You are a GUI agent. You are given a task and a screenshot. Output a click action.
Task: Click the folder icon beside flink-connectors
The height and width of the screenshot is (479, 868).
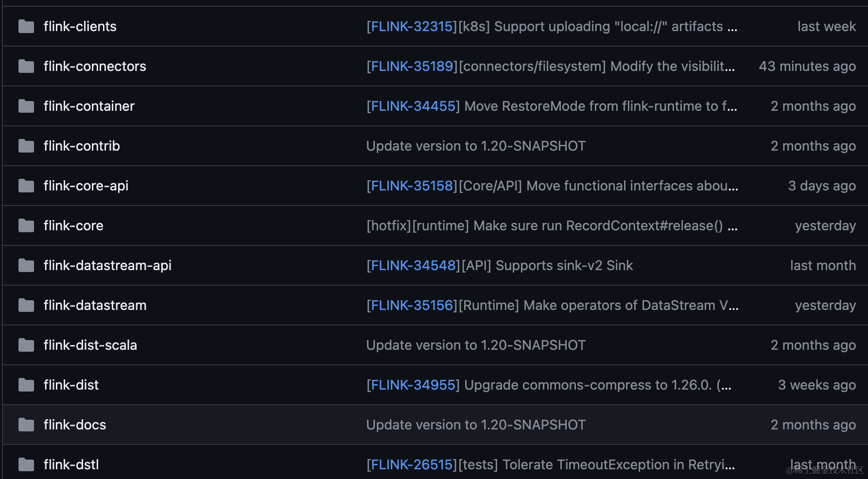point(26,66)
